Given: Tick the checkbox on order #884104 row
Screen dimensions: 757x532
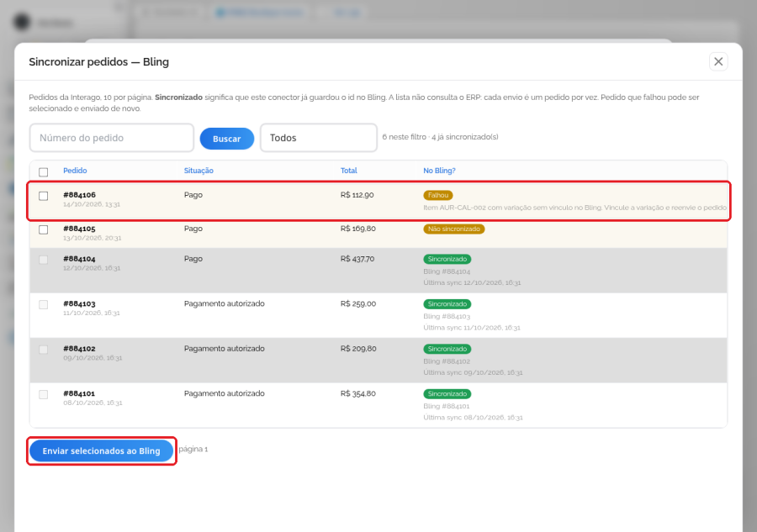Looking at the screenshot, I should click(x=44, y=260).
